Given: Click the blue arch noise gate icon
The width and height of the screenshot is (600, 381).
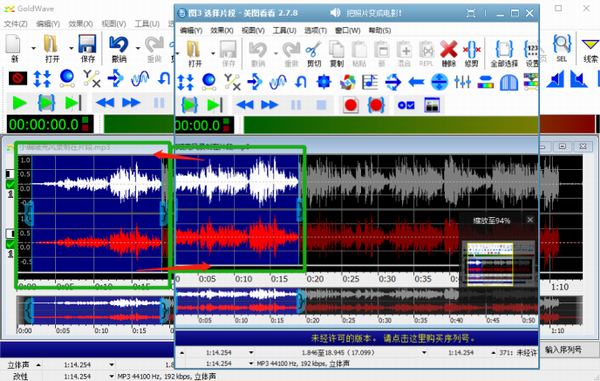Looking at the screenshot, I should (x=509, y=82).
